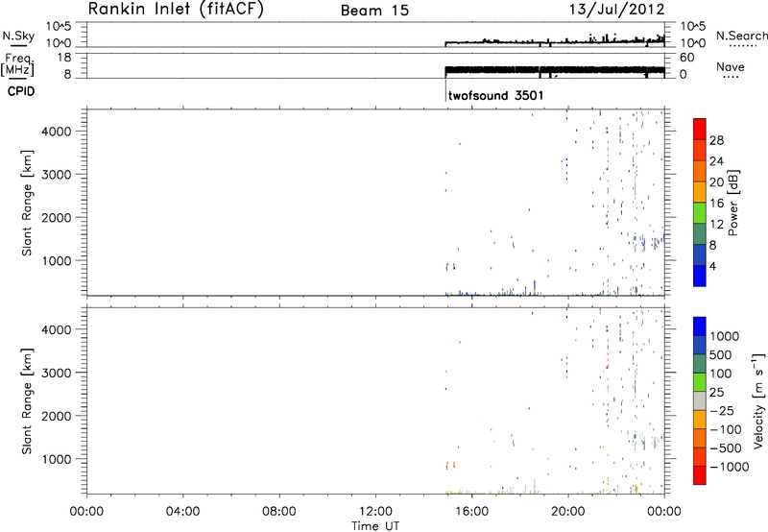
Task: Click the '20:00' time tick label
Action: tap(567, 512)
